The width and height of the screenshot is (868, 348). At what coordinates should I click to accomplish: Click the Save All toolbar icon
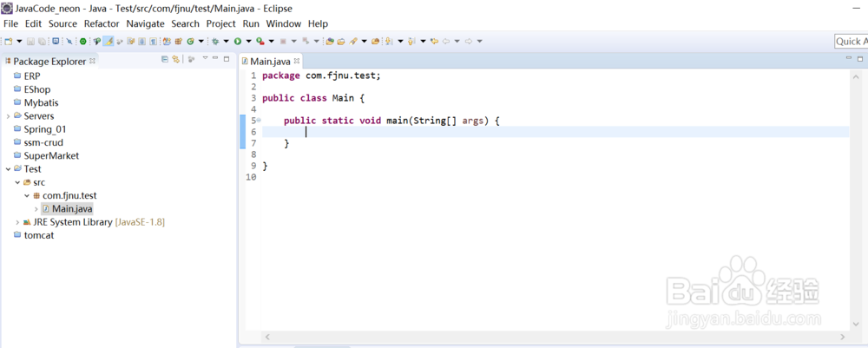tap(42, 41)
